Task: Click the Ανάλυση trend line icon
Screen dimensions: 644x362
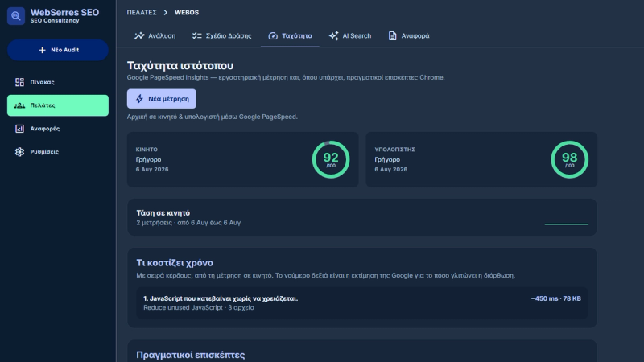Action: click(139, 35)
